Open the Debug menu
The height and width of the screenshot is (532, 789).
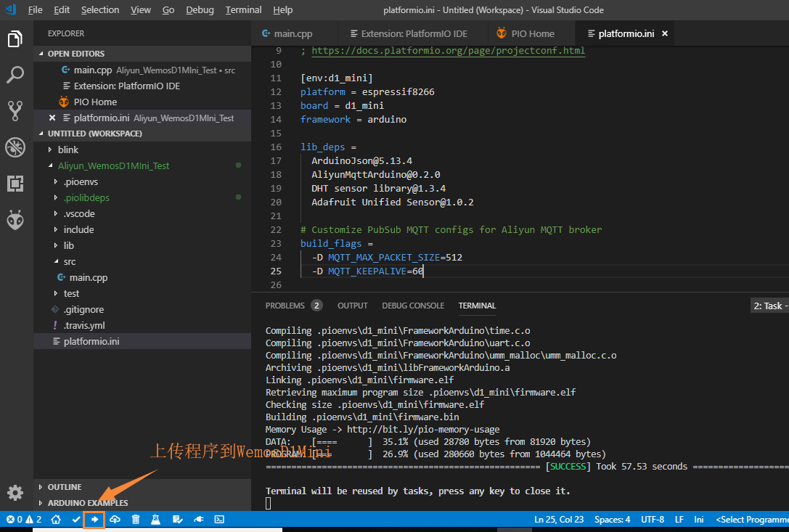tap(200, 9)
